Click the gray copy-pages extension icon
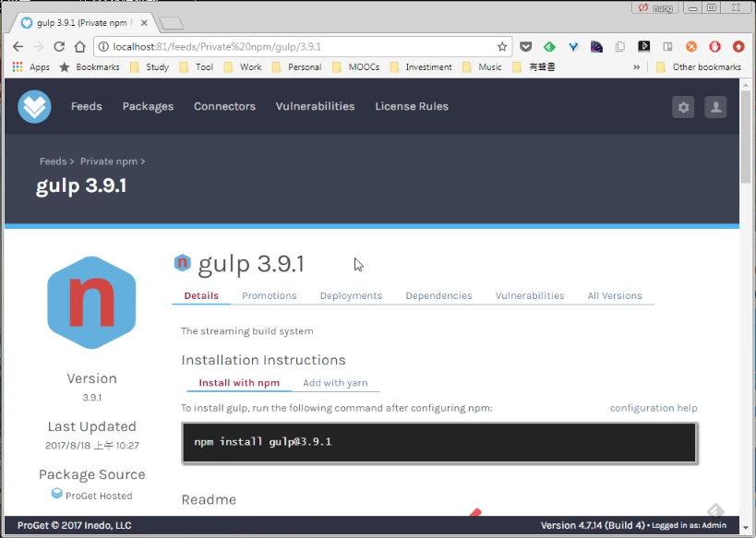 click(620, 47)
